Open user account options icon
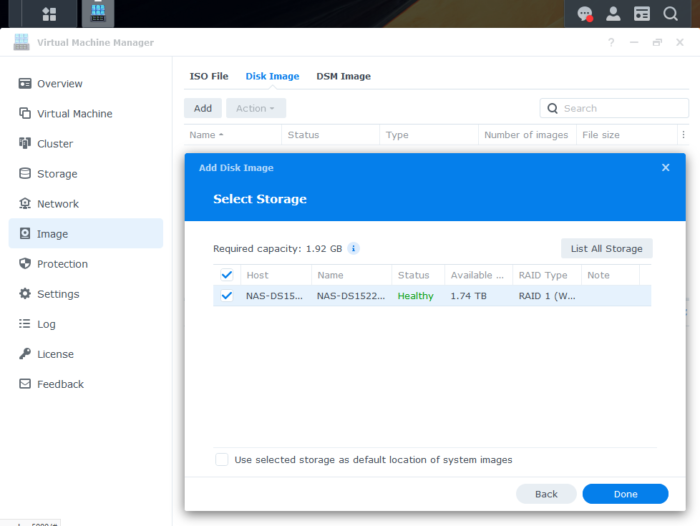Screen dimensions: 700x526 (613, 14)
